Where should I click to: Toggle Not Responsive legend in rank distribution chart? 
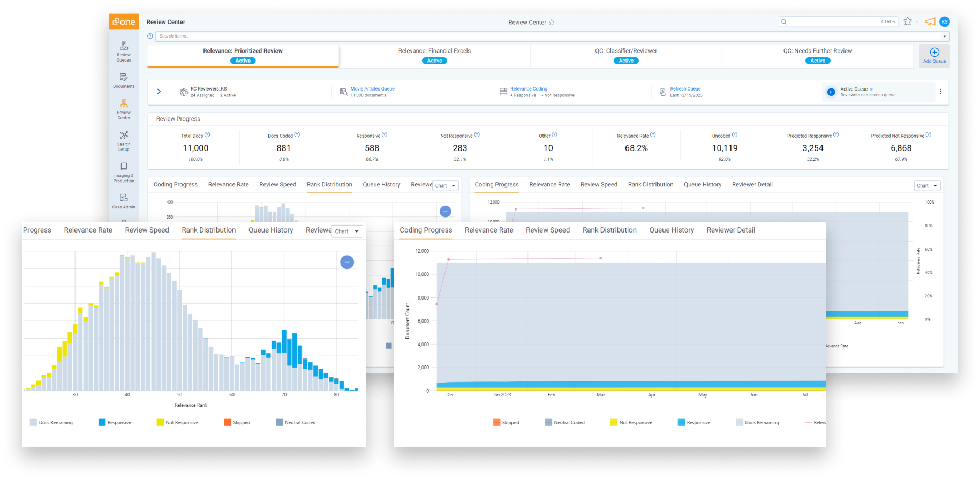click(x=177, y=422)
